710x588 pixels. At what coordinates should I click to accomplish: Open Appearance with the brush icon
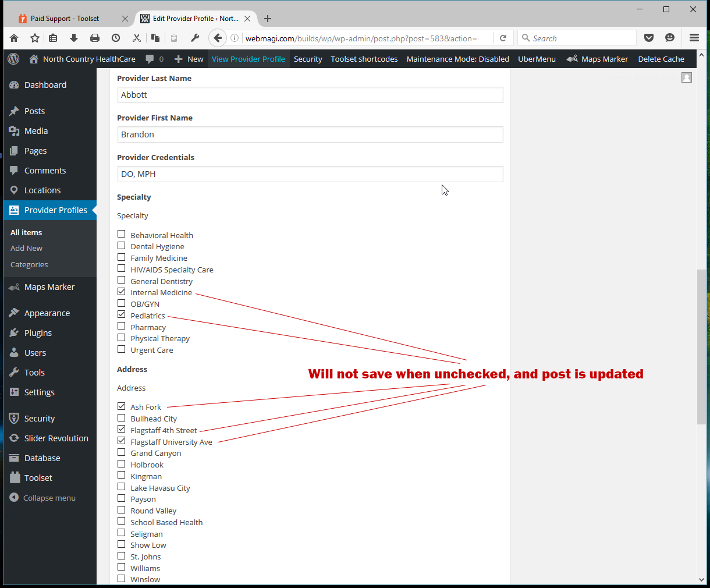coord(13,313)
